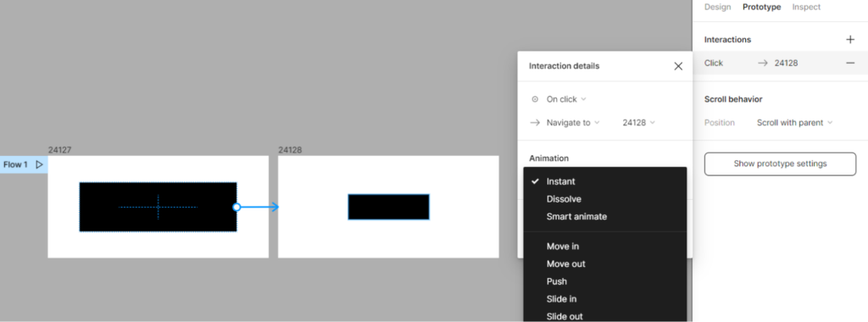Click the Interaction details title
Image resolution: width=868 pixels, height=322 pixels.
(x=564, y=66)
